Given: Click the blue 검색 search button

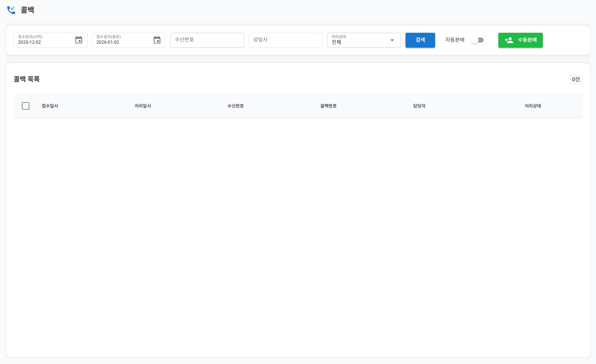Looking at the screenshot, I should point(420,40).
